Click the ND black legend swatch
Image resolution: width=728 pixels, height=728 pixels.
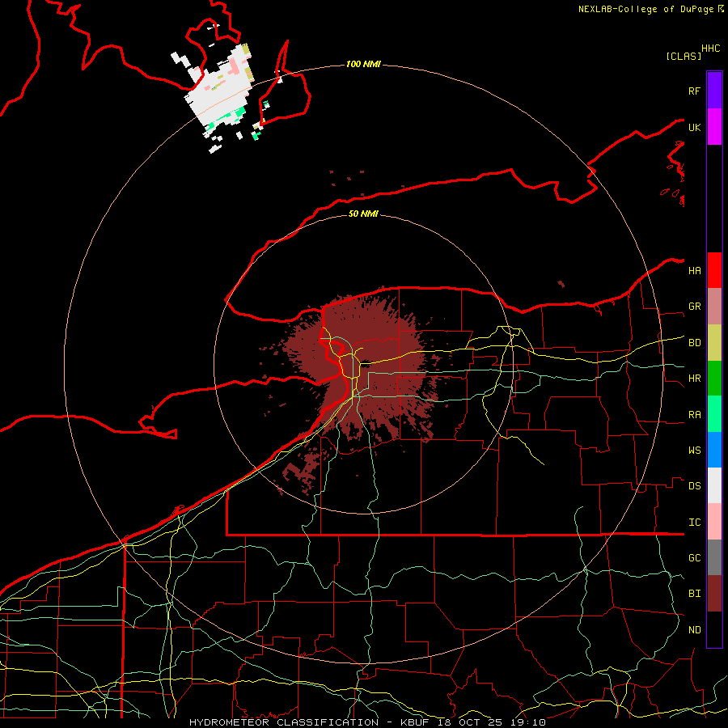coord(714,629)
